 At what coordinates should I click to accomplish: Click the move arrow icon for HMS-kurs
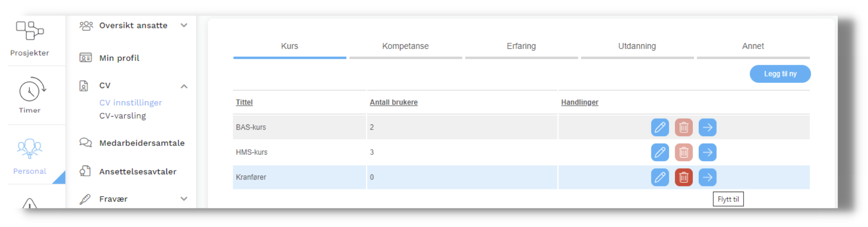[x=707, y=152]
